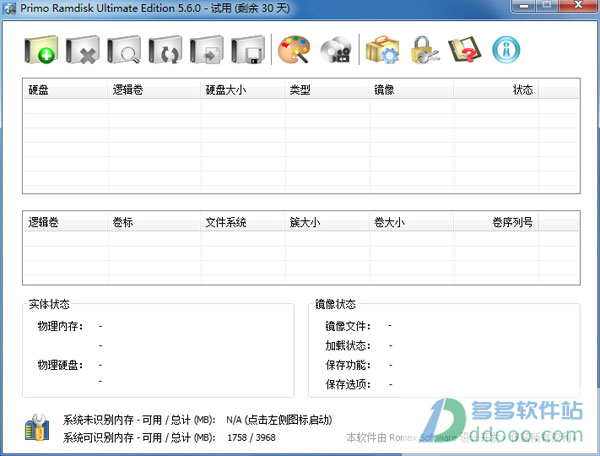Viewport: 600px width, 456px height.
Task: Click the N/A (点击左侧图标启动) text
Action: (279, 420)
